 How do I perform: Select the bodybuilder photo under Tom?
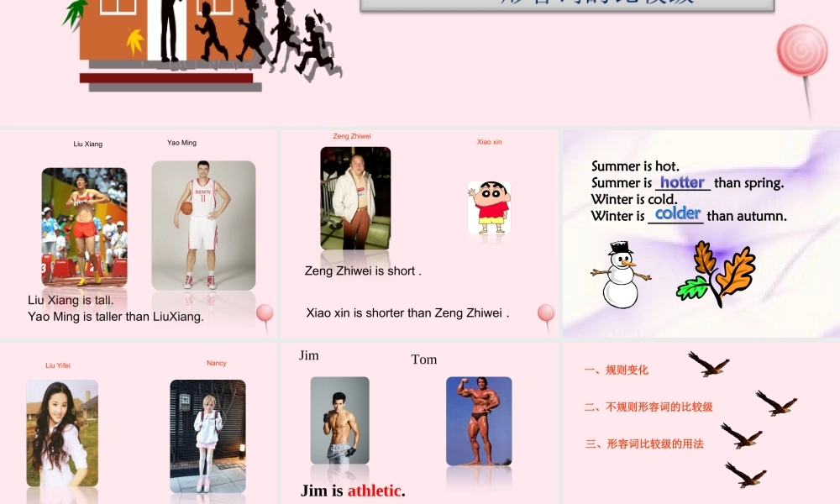tap(479, 421)
